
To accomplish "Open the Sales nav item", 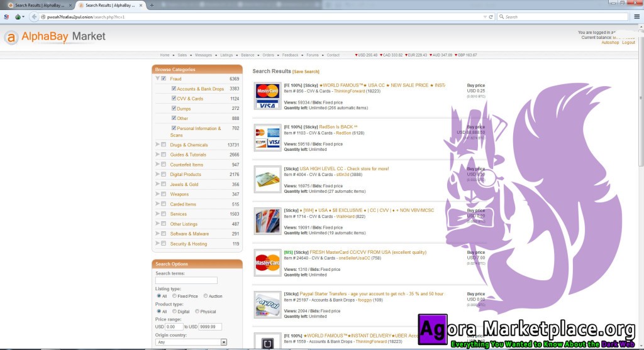I will 182,55.
